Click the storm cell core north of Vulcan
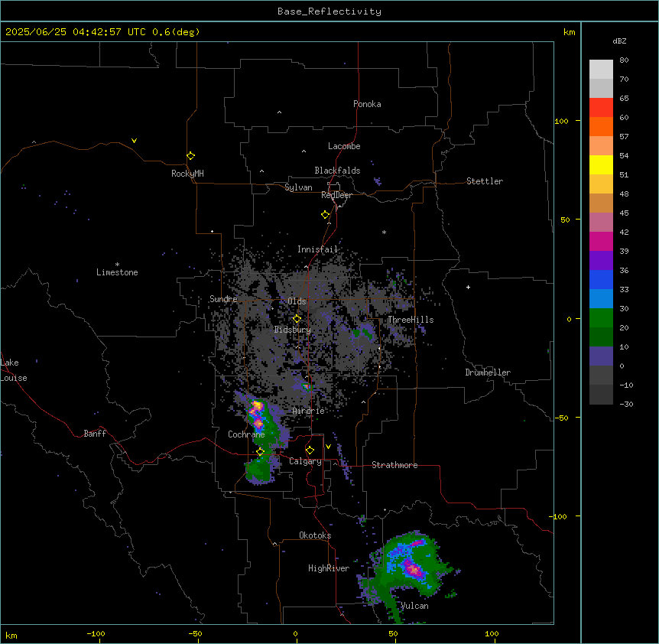The height and width of the screenshot is (644, 659). [414, 569]
